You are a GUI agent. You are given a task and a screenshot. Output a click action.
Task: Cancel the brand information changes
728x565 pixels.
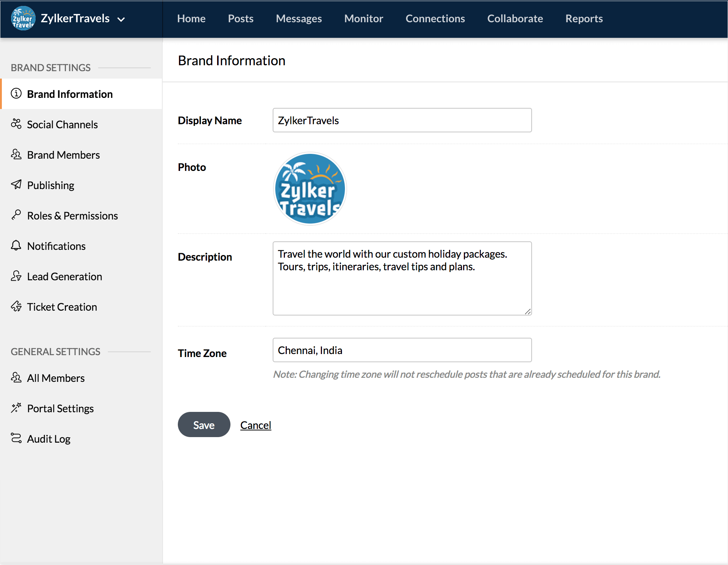click(256, 425)
